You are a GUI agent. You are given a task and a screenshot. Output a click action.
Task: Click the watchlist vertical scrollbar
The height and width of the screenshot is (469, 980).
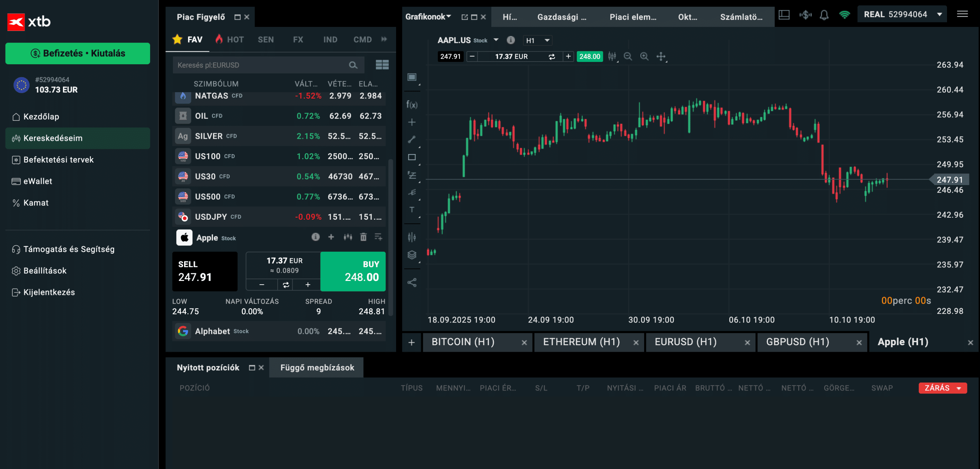pos(390,236)
